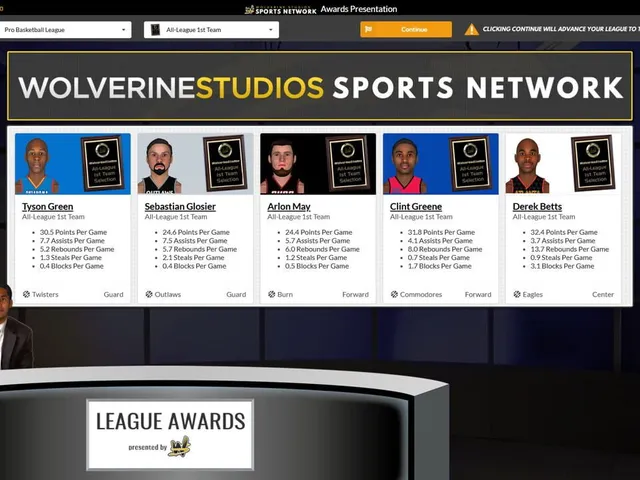Click Tyson Green's award plaque image
This screenshot has width=640, height=480.
coord(102,163)
